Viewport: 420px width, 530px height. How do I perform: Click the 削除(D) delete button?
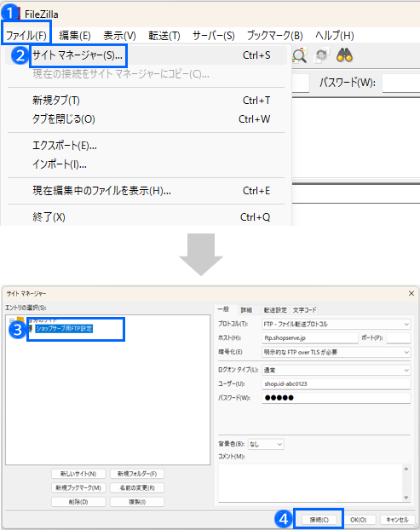78,502
